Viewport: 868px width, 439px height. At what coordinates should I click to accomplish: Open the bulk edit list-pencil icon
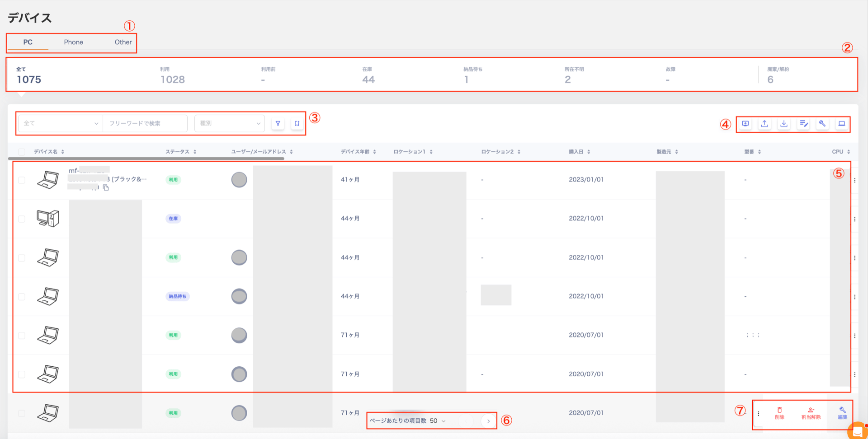coord(803,124)
